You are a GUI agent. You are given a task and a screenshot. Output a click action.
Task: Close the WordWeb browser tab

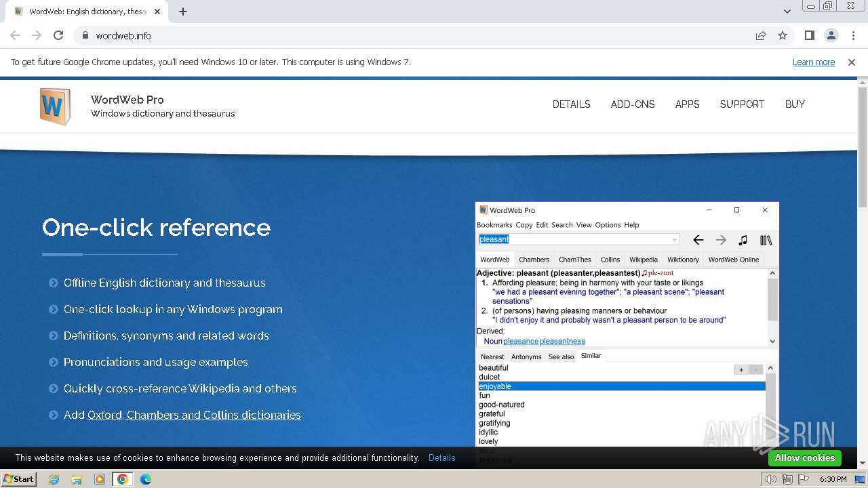[x=157, y=12]
